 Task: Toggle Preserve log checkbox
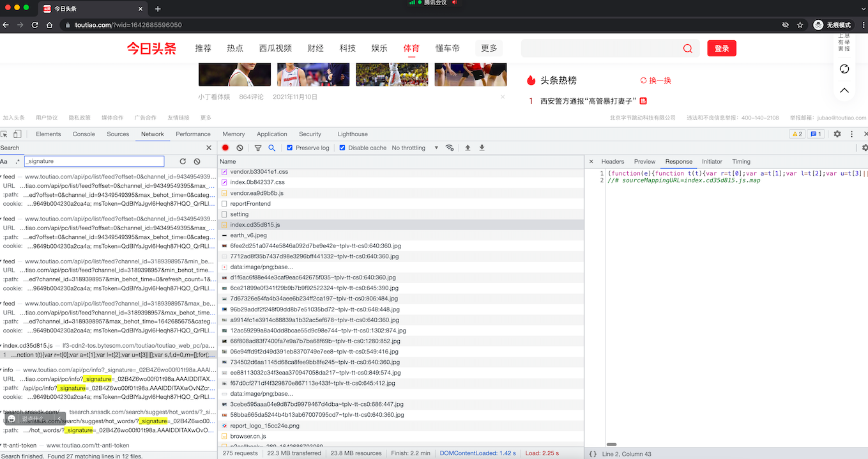[x=290, y=148]
